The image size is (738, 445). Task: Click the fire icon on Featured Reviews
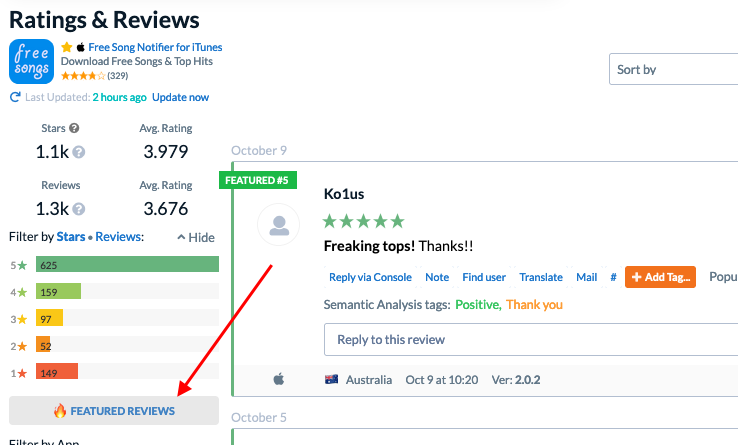coord(60,411)
